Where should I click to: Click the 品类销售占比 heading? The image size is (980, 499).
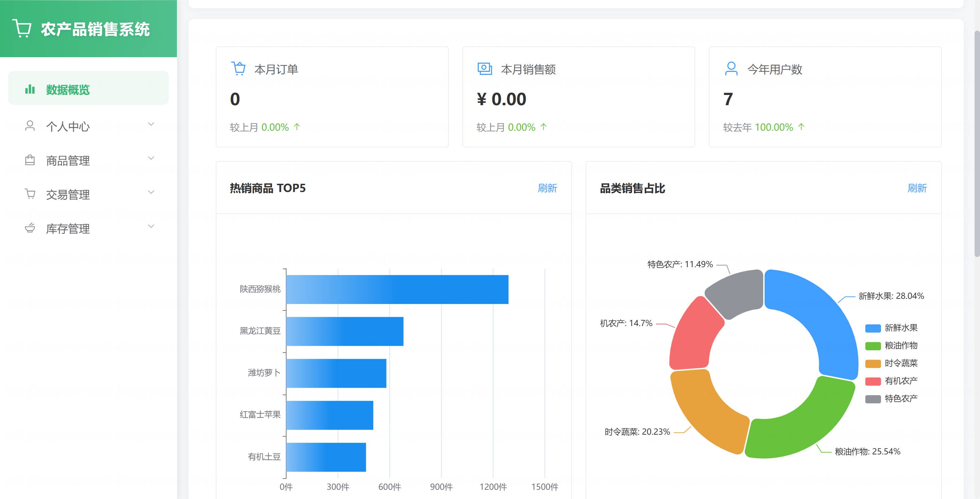tap(632, 188)
